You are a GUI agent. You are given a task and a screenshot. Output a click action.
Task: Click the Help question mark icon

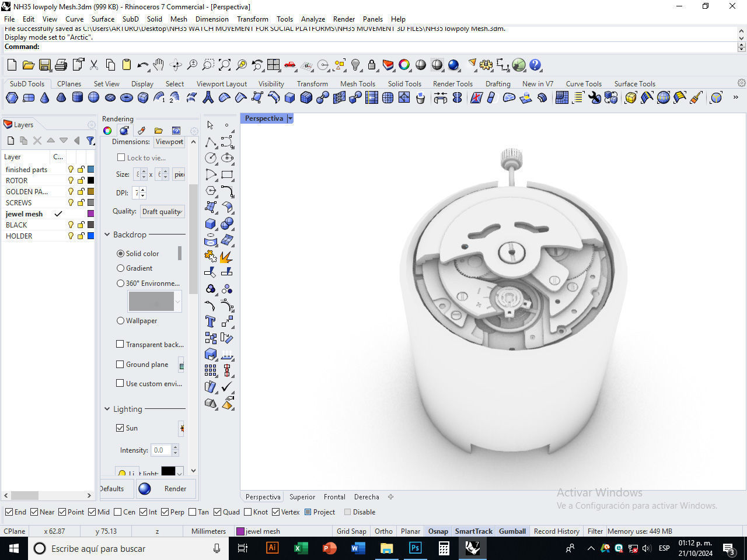535,65
